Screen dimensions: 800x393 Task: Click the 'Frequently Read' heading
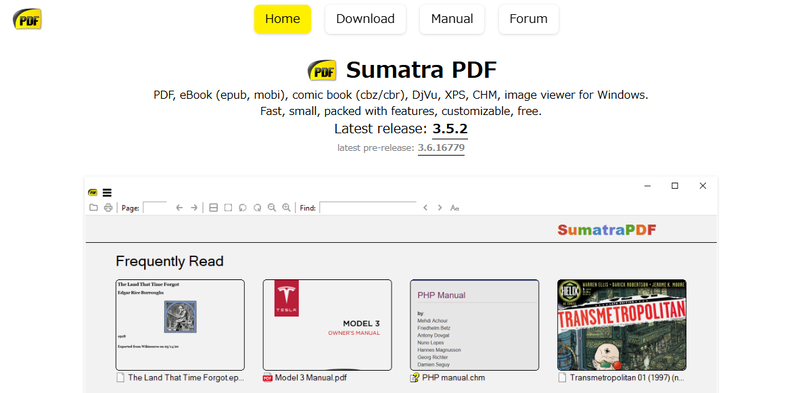tap(169, 261)
